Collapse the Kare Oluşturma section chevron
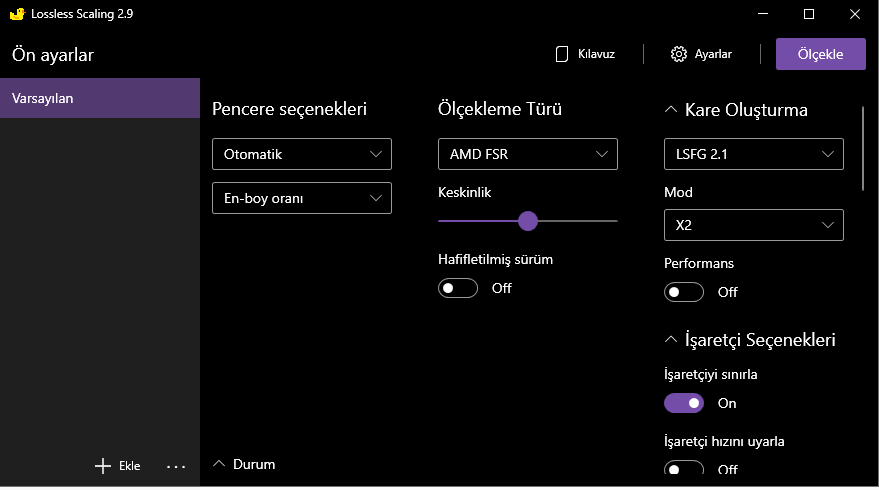The image size is (879, 490). (671, 110)
